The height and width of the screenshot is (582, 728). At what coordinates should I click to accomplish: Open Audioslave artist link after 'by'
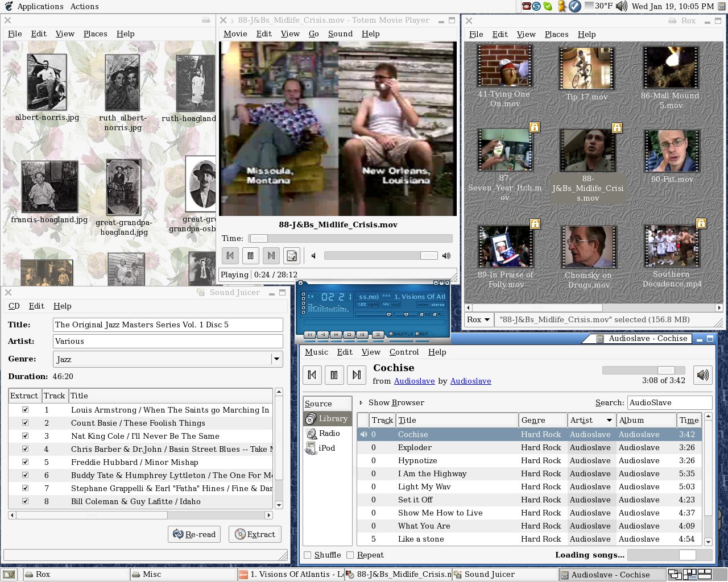(x=470, y=381)
